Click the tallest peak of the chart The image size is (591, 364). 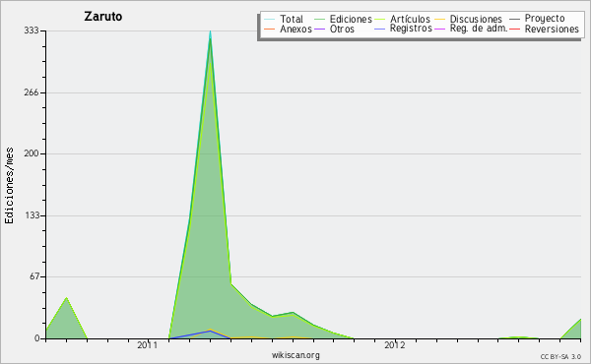click(211, 32)
